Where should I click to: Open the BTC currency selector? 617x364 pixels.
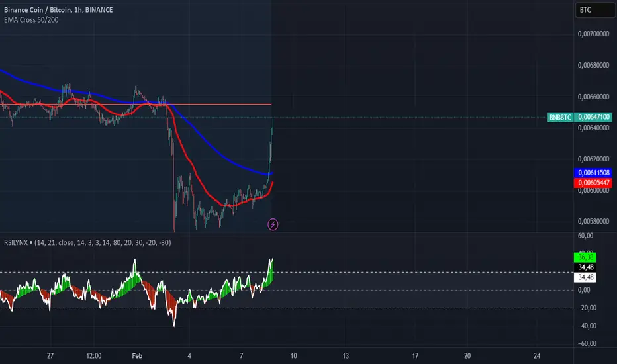(594, 10)
